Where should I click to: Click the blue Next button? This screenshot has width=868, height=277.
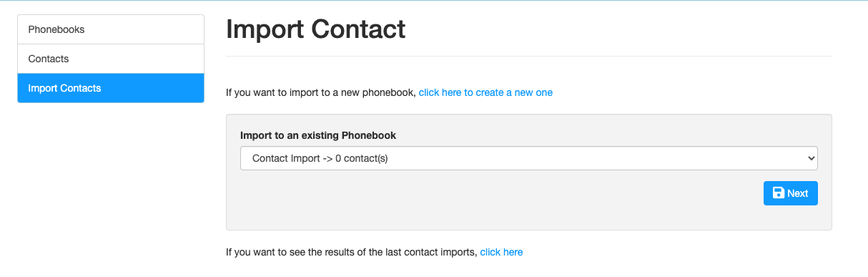[790, 193]
